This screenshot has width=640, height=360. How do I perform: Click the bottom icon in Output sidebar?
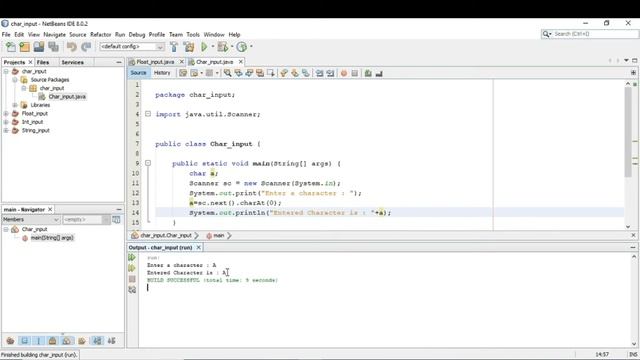point(132,289)
